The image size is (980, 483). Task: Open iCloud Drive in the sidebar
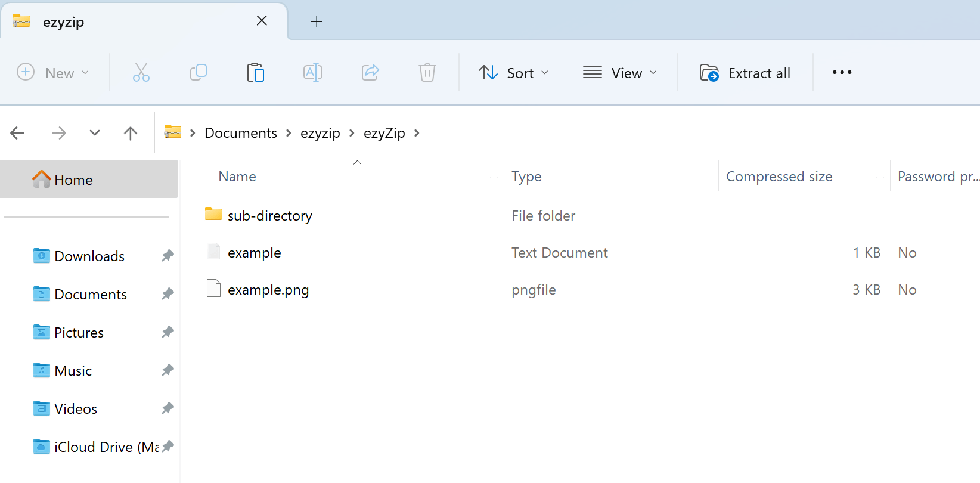[x=95, y=447]
